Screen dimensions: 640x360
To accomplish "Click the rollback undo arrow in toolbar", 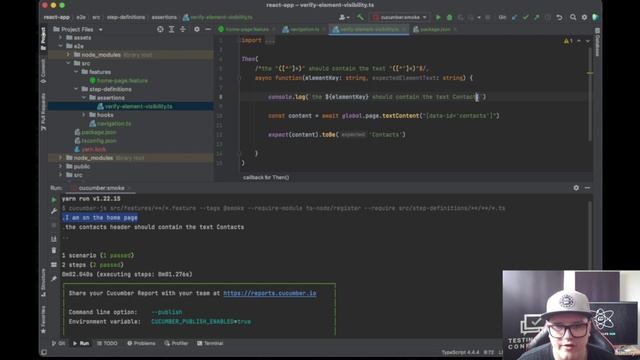I will pyautogui.click(x=559, y=18).
